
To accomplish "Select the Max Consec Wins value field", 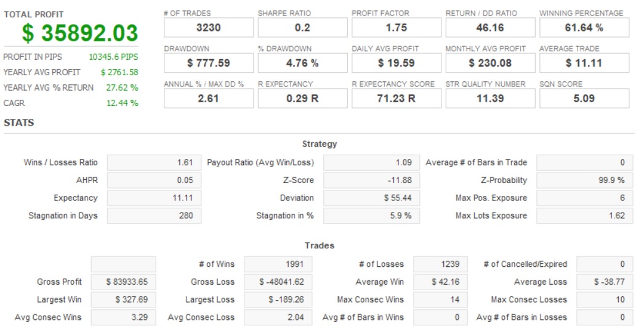I will pyautogui.click(x=438, y=300).
